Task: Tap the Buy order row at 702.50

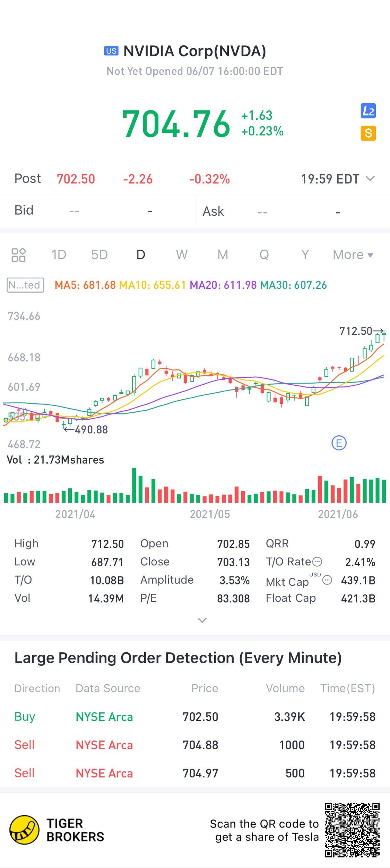Action: tap(195, 716)
